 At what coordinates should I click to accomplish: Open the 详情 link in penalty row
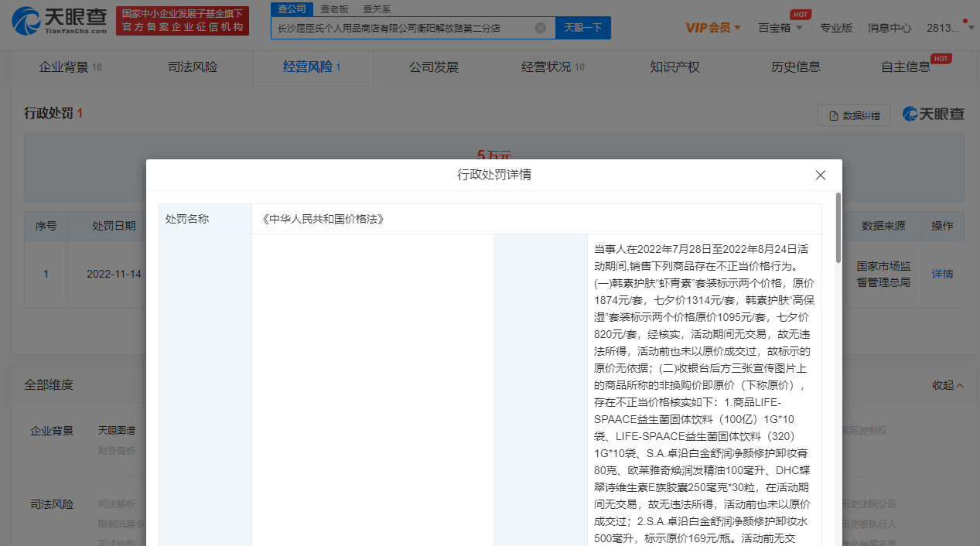(942, 274)
